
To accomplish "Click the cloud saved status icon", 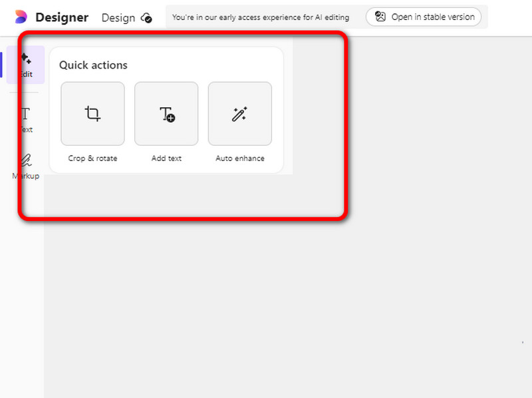I will pyautogui.click(x=147, y=18).
